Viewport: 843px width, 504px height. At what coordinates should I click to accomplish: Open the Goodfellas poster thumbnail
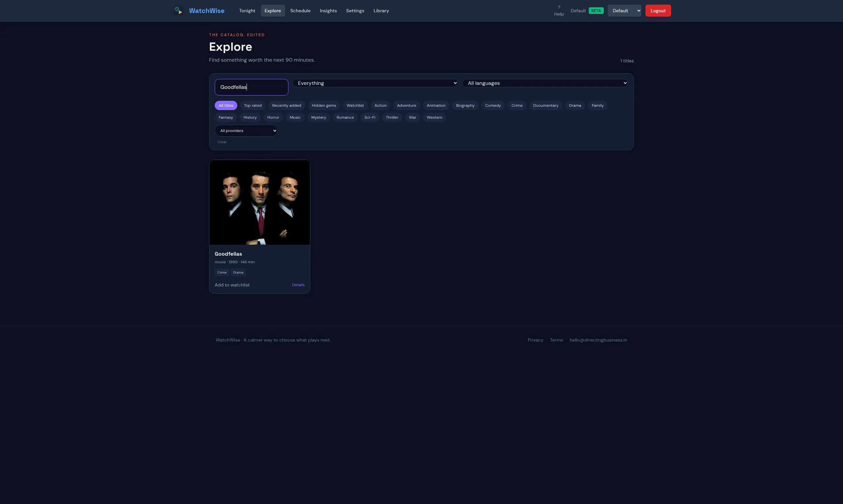pyautogui.click(x=259, y=202)
